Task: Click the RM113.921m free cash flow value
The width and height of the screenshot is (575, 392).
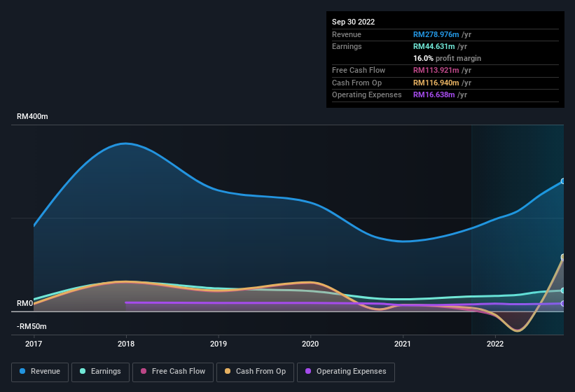Action: coord(436,70)
